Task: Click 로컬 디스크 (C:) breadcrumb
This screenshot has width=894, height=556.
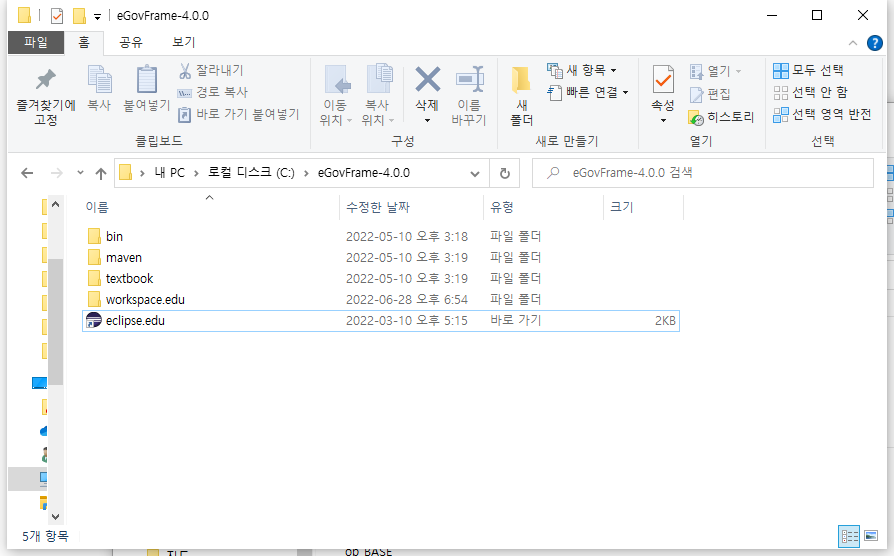Action: tap(251, 173)
